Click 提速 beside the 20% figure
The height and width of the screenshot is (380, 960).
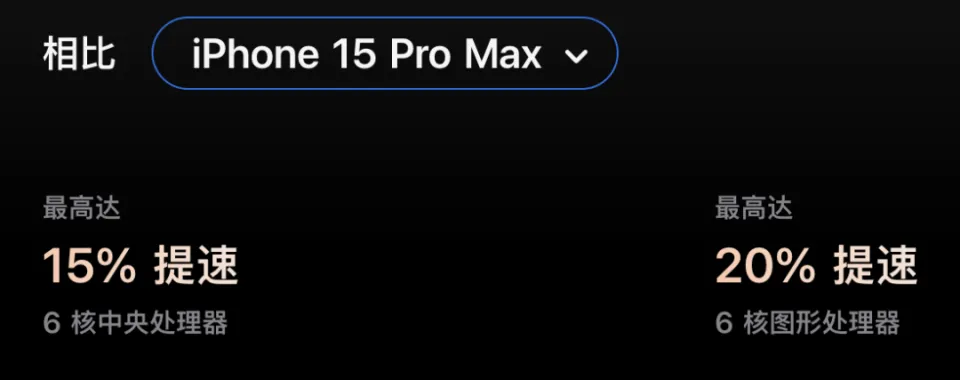coord(876,266)
